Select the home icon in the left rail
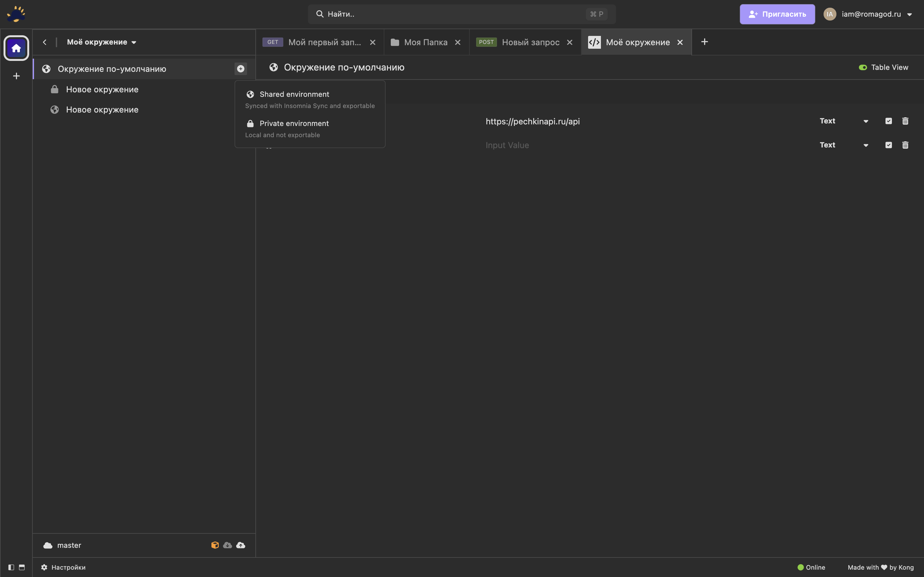Image resolution: width=924 pixels, height=577 pixels. click(16, 48)
